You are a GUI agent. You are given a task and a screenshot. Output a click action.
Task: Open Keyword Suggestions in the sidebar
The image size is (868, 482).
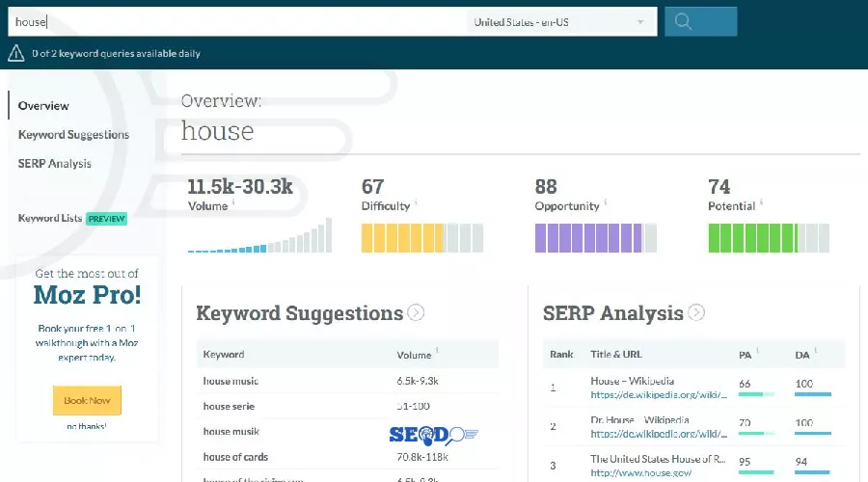tap(73, 134)
